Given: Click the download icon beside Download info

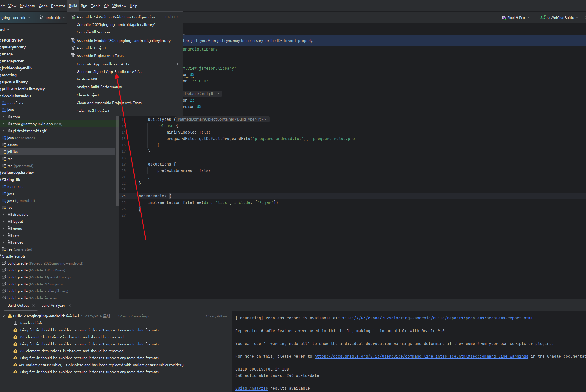Looking at the screenshot, I should click(x=15, y=323).
